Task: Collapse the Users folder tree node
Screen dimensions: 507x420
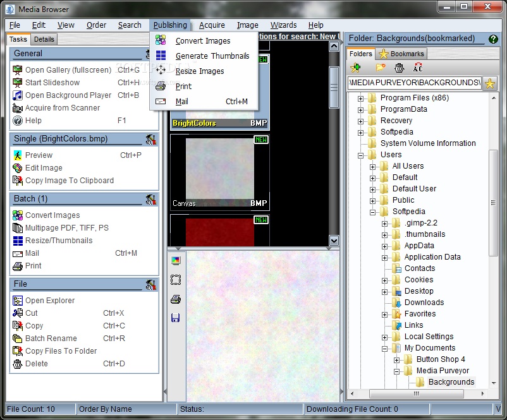Action: point(361,155)
